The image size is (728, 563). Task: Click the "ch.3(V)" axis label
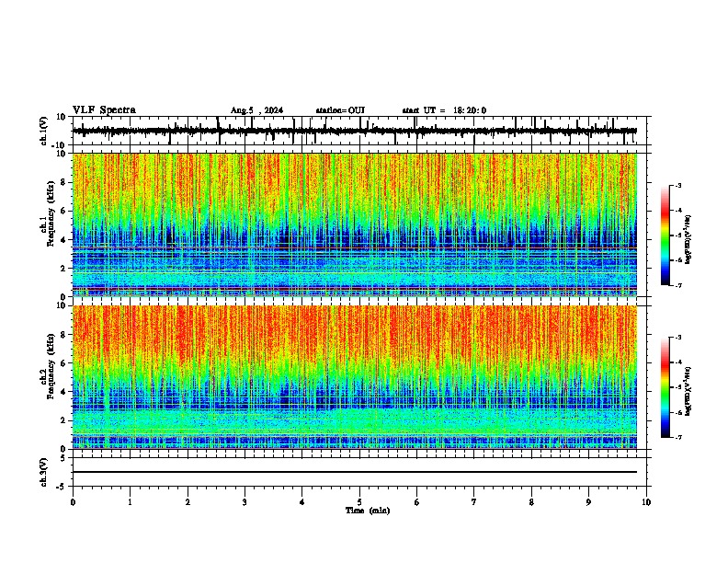(x=44, y=472)
